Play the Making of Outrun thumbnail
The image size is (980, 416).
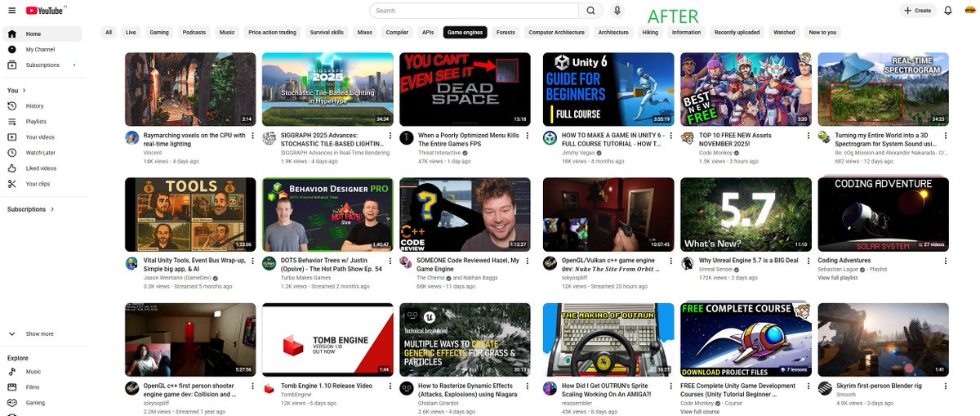click(x=608, y=339)
